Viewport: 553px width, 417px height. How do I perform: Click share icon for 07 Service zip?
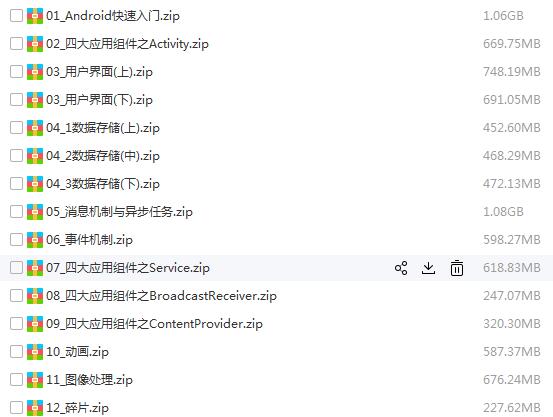click(x=401, y=268)
